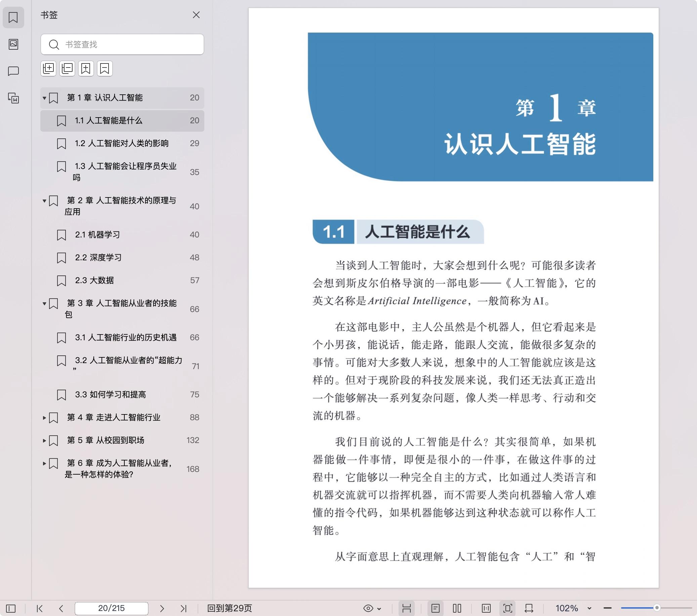Click the document conversion icon in sidebar
The width and height of the screenshot is (697, 616).
tap(13, 98)
